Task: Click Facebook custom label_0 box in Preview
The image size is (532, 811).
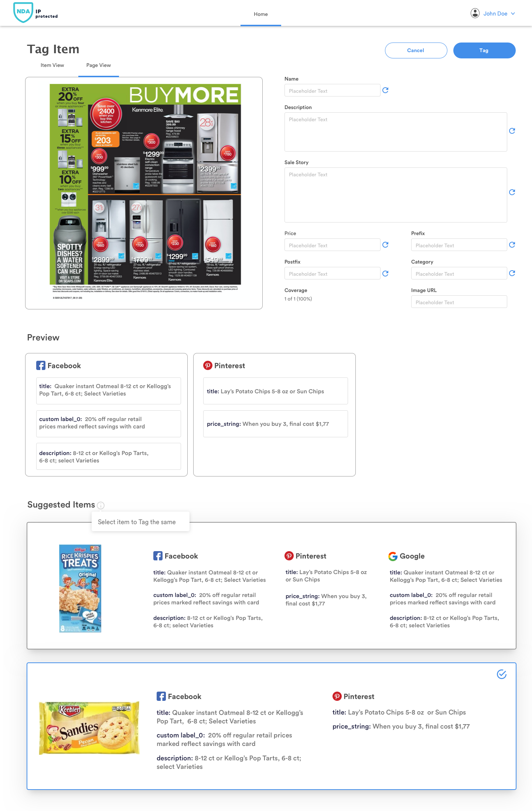Action: tap(109, 424)
